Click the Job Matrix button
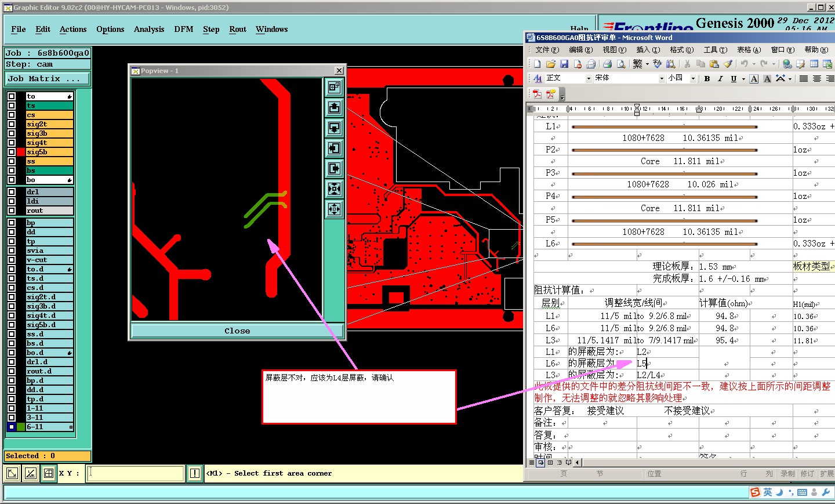The image size is (835, 504). tap(48, 78)
